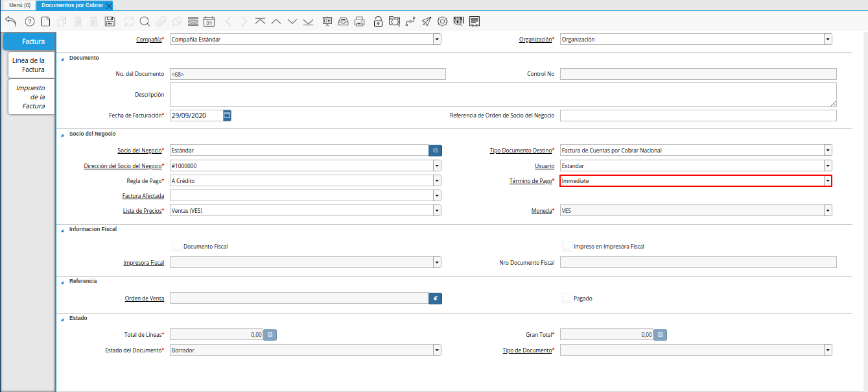
Task: Open the Regla de Pago dropdown
Action: point(437,181)
